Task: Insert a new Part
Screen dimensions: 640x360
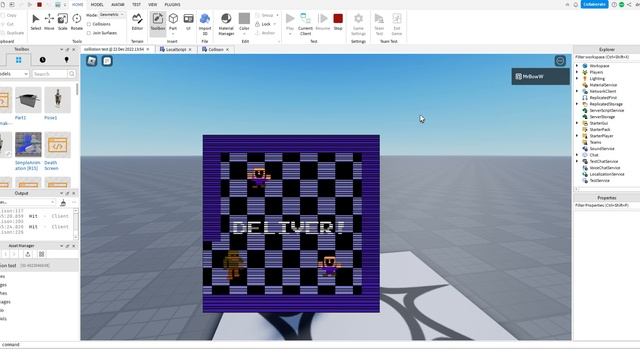Action: tap(173, 22)
